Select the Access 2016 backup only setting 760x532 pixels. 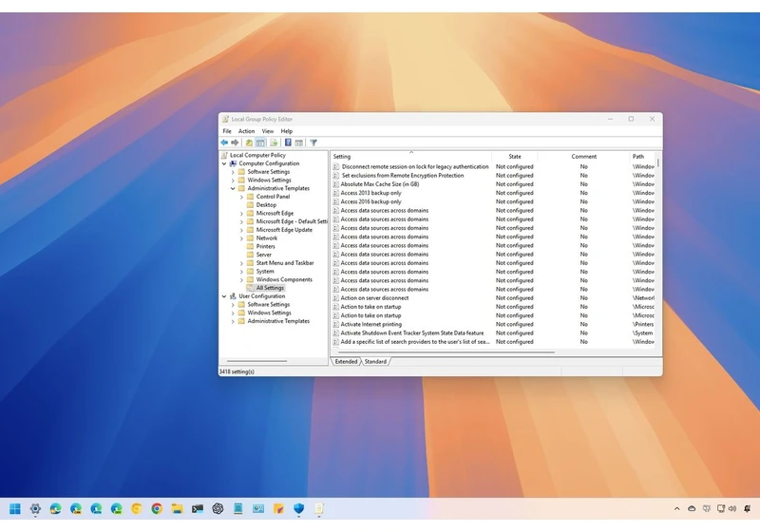[x=370, y=201]
